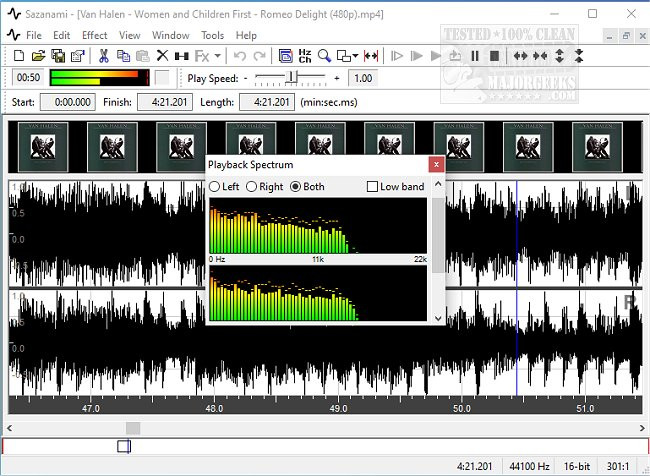Select the Right channel radio button
Screen dimensions: 650x476
[251, 187]
